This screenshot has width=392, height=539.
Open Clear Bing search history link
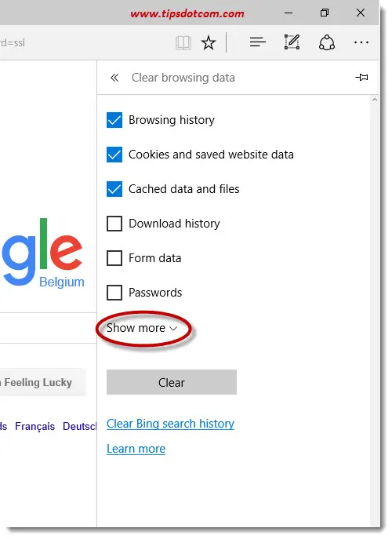pos(170,424)
